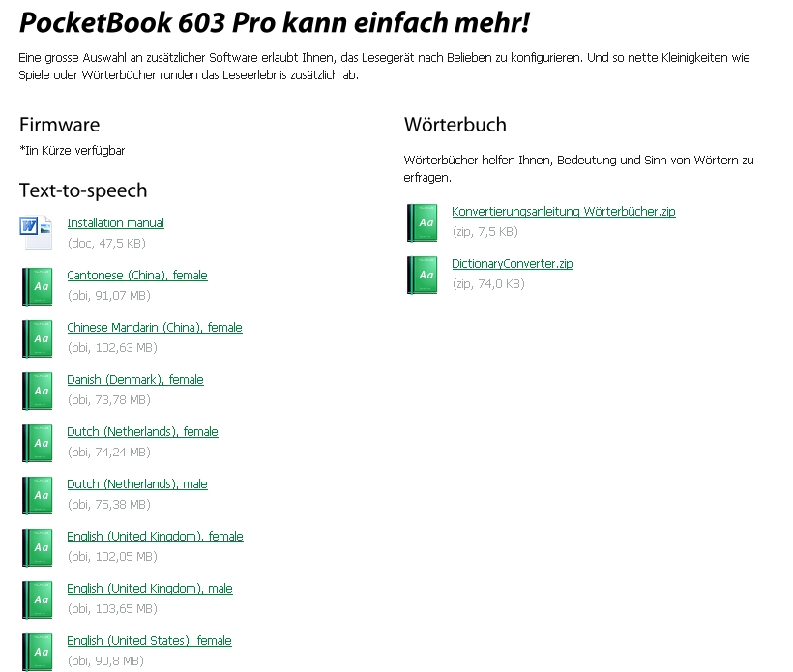Click the '(pbi, 102,63 MB)' size text

112,348
